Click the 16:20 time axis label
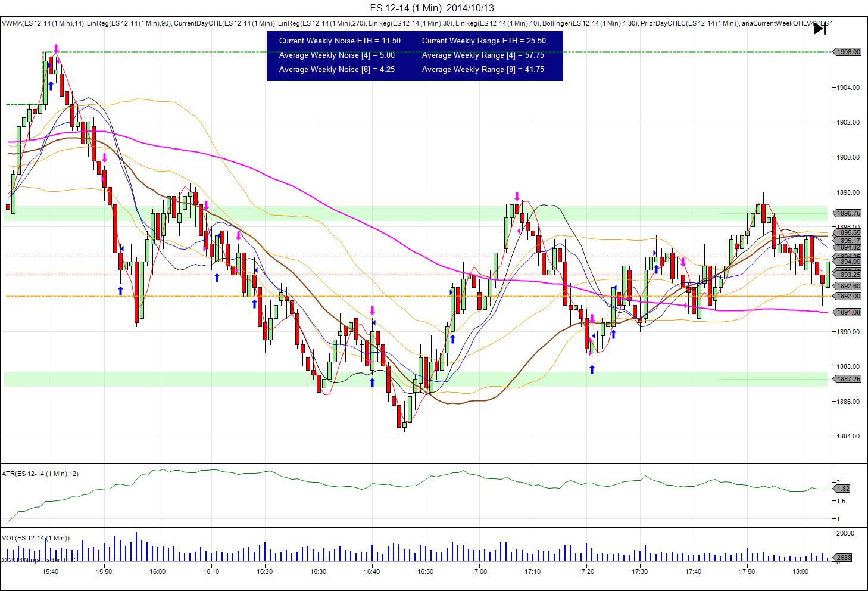This screenshot has height=591, width=868. [264, 571]
